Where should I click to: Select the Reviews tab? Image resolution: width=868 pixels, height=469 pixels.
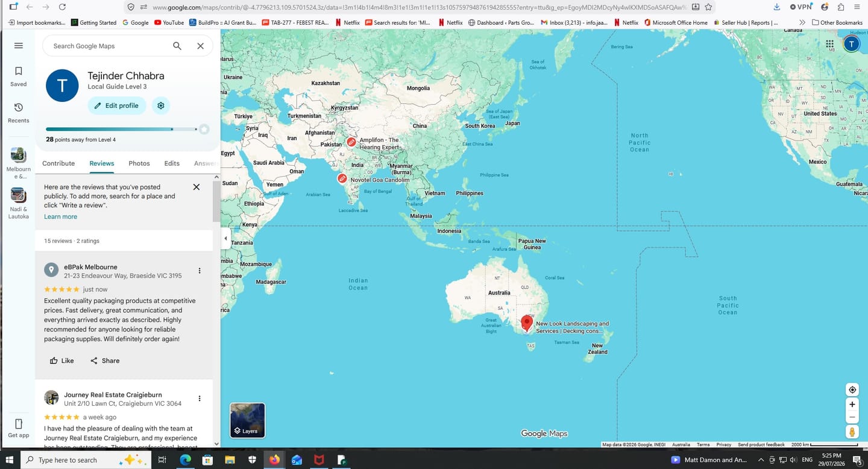click(102, 163)
